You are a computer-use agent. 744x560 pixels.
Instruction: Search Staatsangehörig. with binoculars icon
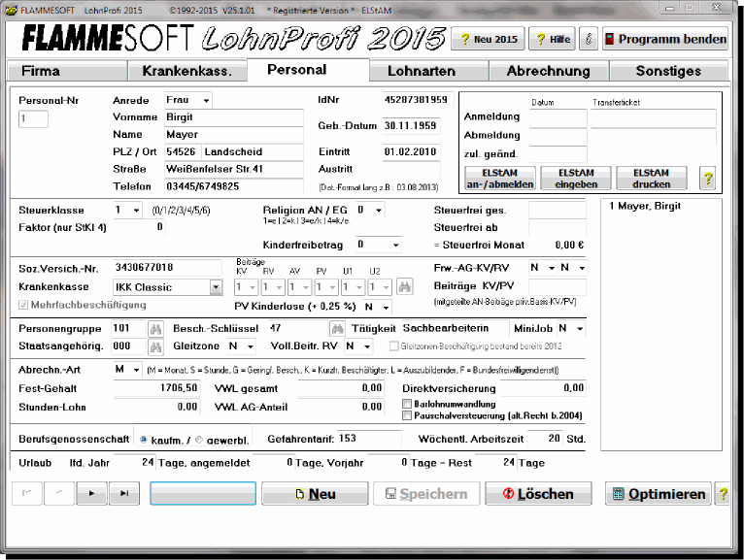click(155, 346)
